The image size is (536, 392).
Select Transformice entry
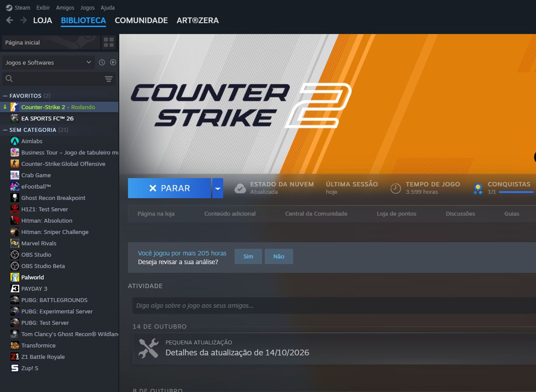coord(60,345)
